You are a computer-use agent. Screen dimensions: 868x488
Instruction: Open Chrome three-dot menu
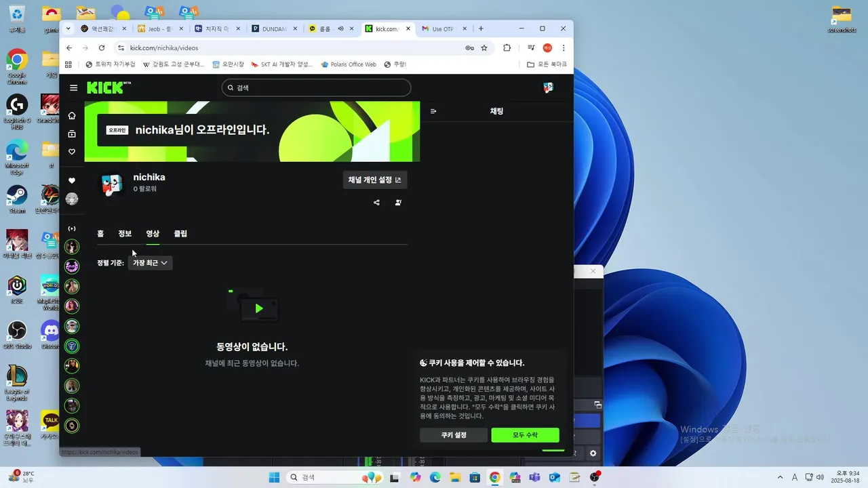(x=564, y=48)
